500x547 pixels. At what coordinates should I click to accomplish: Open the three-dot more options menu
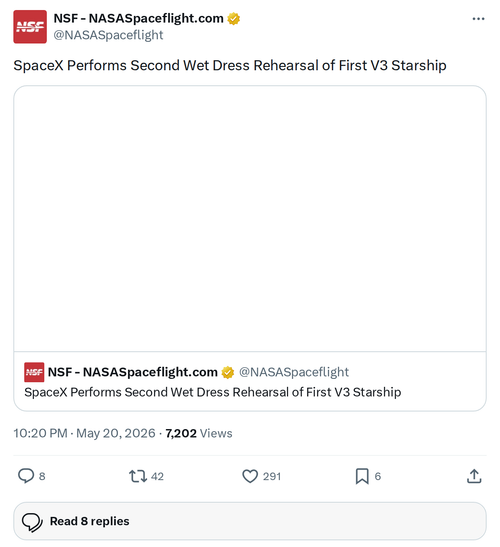click(478, 19)
